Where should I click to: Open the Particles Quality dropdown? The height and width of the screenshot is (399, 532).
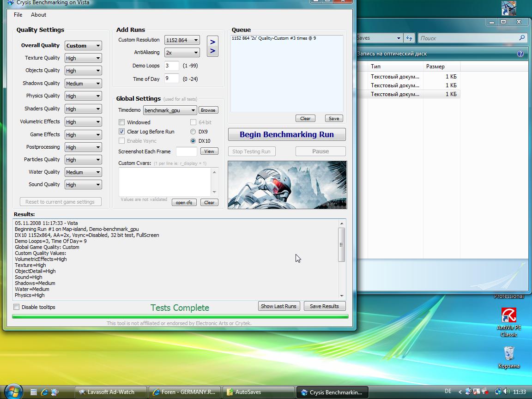point(83,160)
